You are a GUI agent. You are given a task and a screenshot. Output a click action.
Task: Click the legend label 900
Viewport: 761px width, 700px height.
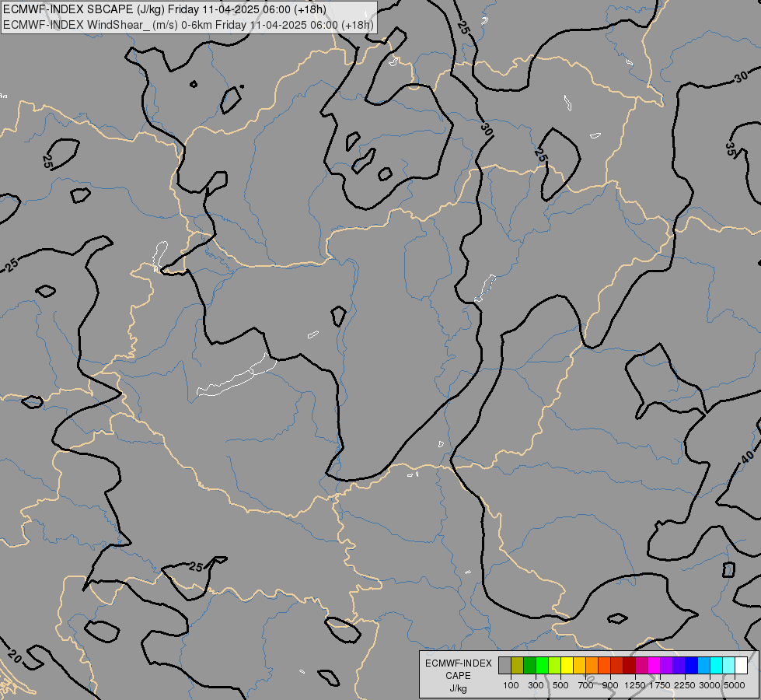point(610,685)
